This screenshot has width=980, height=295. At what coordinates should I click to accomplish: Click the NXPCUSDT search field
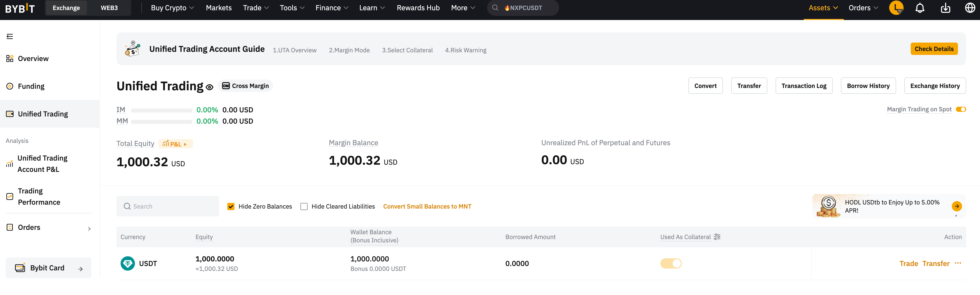point(523,8)
